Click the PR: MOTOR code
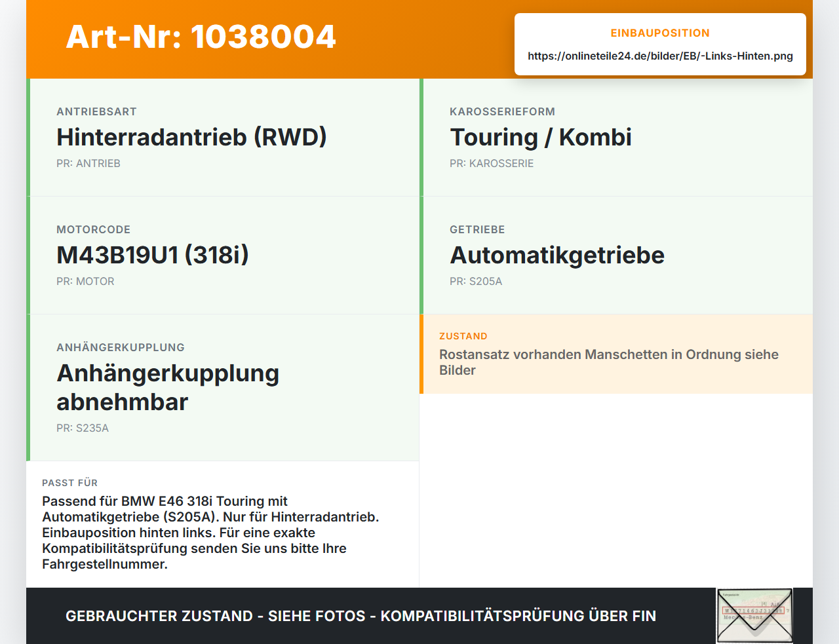Image resolution: width=839 pixels, height=644 pixels. click(85, 281)
